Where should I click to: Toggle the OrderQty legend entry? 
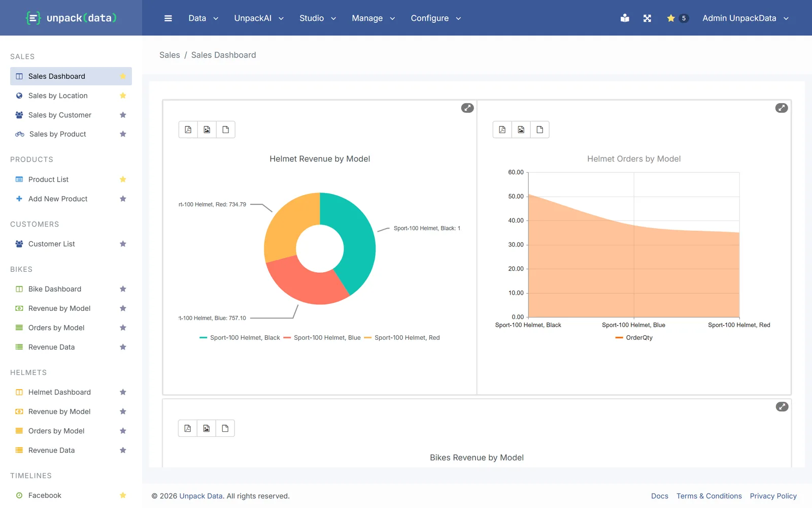(x=634, y=337)
